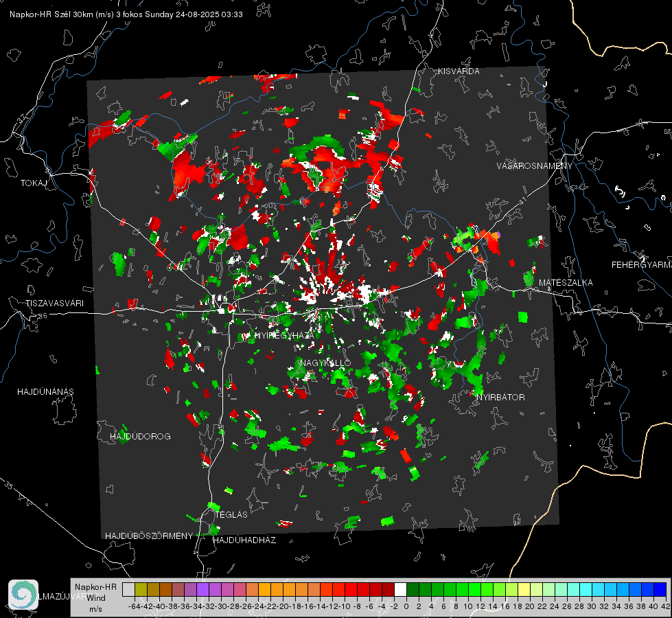Image resolution: width=672 pixels, height=618 pixels.
Task: Select the MÁTÉSZALKA city label
Action: 566,283
